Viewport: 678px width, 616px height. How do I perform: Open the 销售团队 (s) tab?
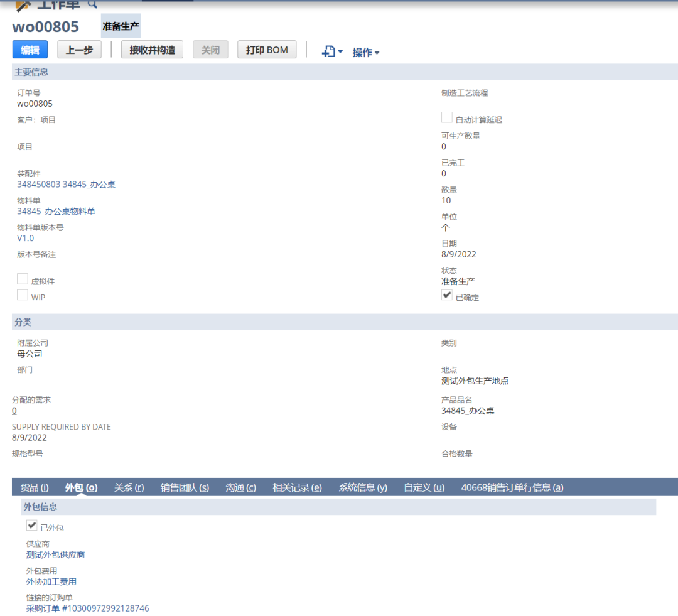(185, 487)
